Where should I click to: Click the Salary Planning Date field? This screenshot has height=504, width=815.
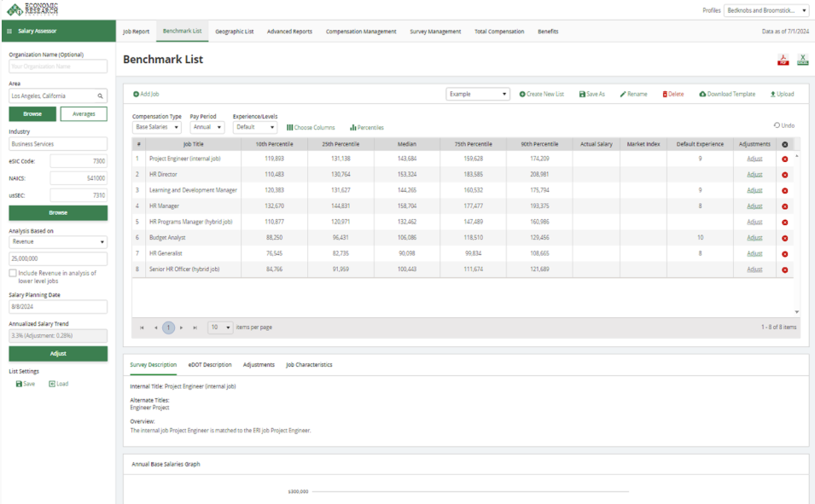point(58,307)
